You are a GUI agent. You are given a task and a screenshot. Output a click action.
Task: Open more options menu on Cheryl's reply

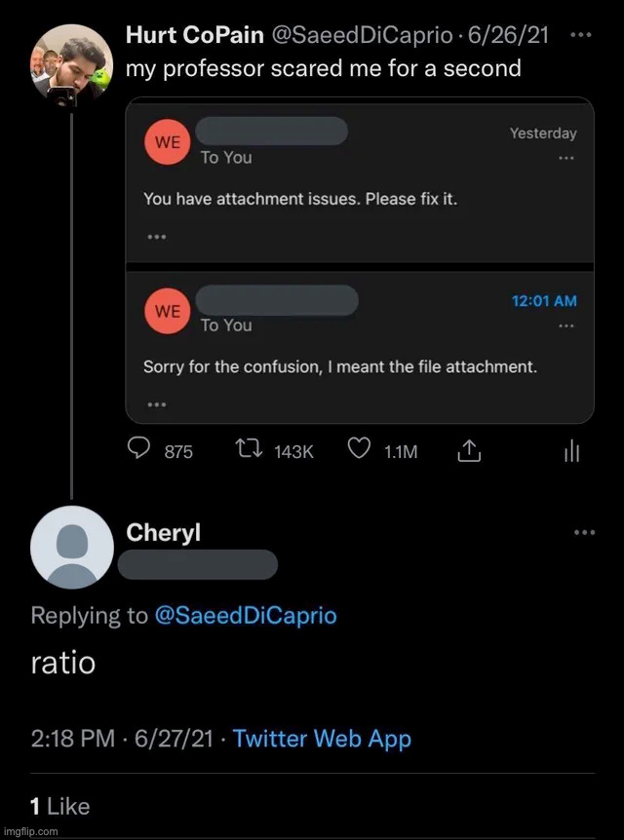click(x=584, y=532)
